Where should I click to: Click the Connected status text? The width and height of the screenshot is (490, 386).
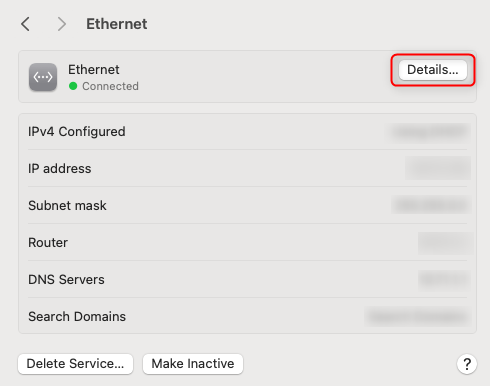[x=110, y=86]
